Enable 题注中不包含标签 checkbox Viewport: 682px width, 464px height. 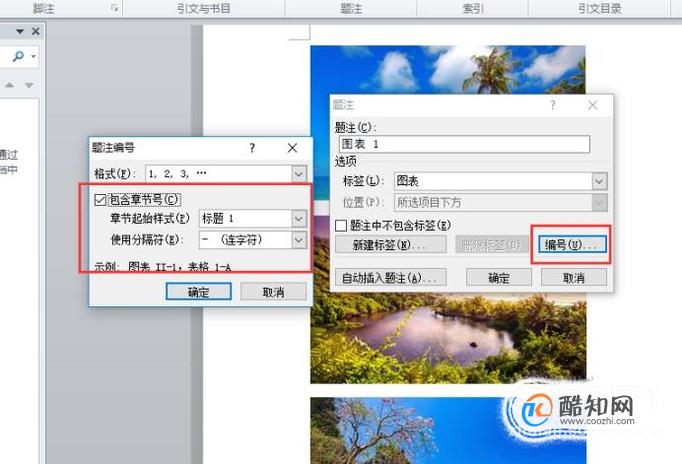pos(341,225)
